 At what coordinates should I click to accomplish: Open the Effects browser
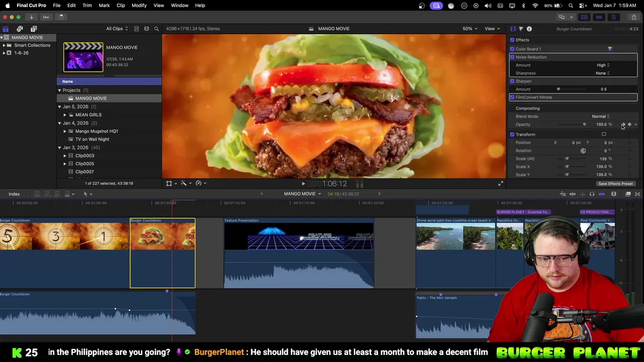click(627, 194)
